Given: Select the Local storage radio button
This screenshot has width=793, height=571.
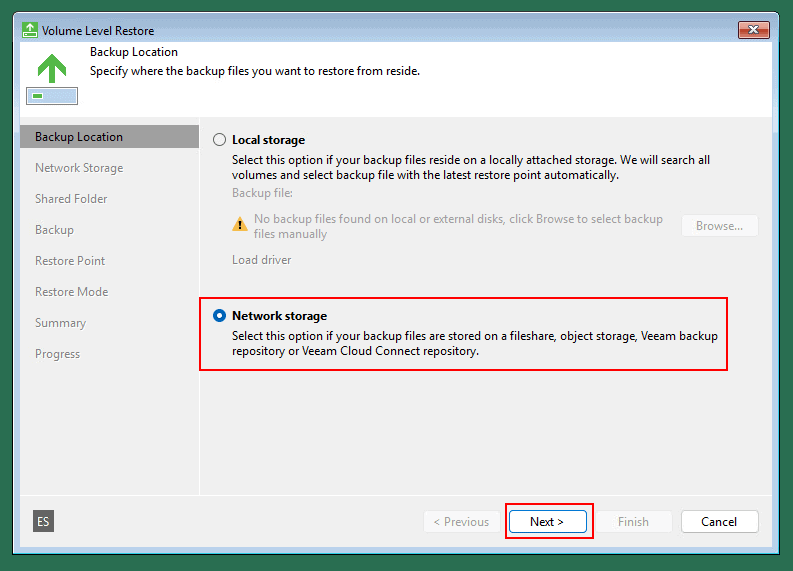Looking at the screenshot, I should pyautogui.click(x=220, y=140).
